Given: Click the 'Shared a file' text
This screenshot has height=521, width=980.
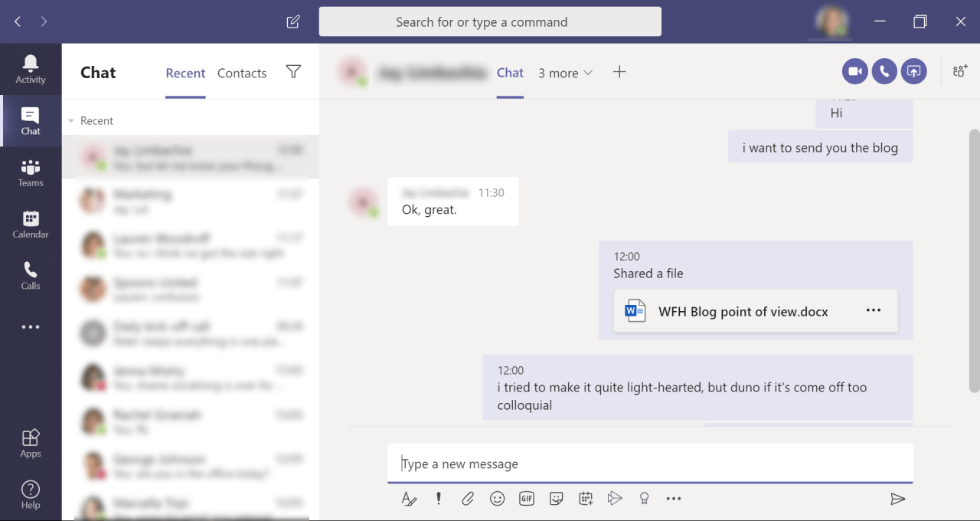Looking at the screenshot, I should click(x=648, y=274).
